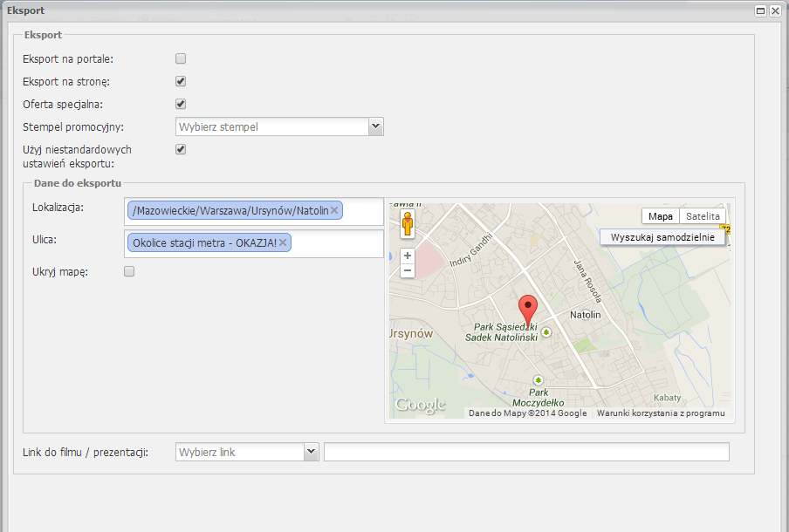Click the Jana Rosoła street label
This screenshot has height=532, width=789.
coord(587,281)
